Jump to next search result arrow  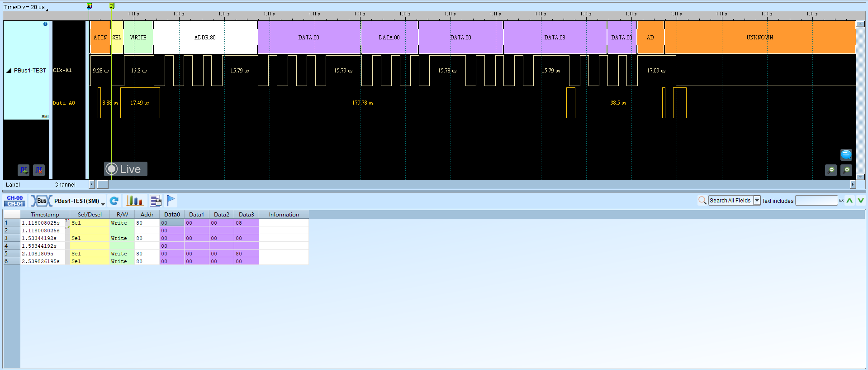pos(861,200)
